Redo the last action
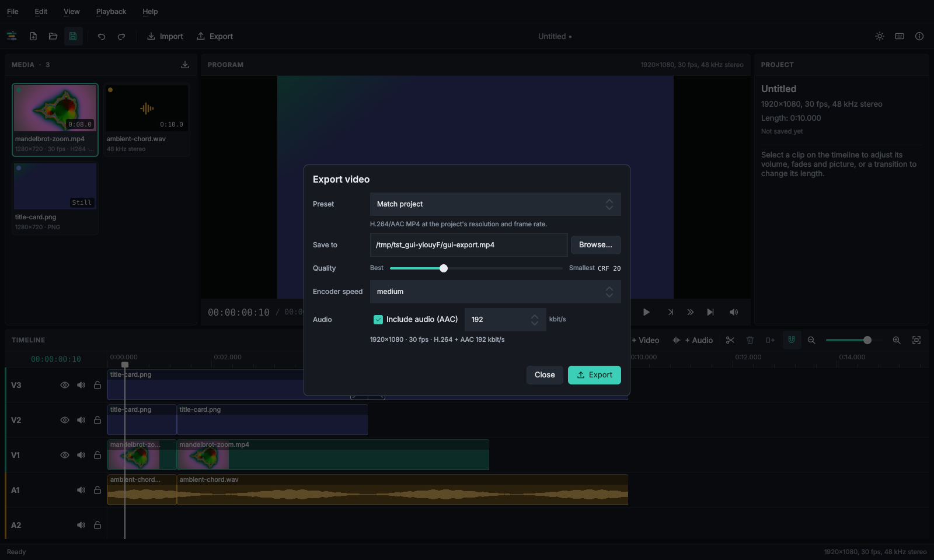The height and width of the screenshot is (560, 934). [121, 36]
